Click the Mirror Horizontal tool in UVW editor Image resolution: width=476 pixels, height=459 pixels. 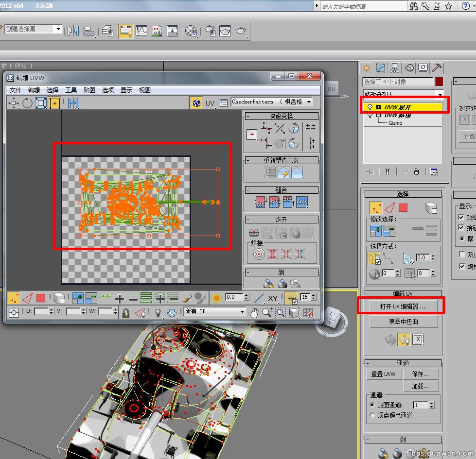click(x=73, y=103)
